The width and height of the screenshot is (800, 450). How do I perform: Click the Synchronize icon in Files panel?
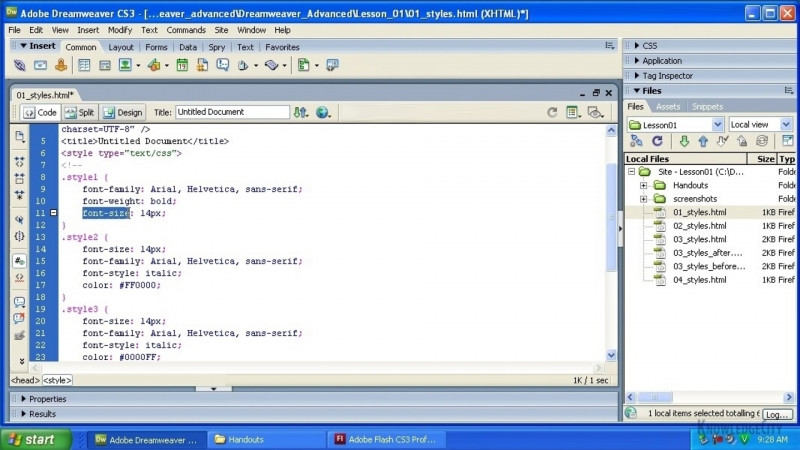[762, 141]
